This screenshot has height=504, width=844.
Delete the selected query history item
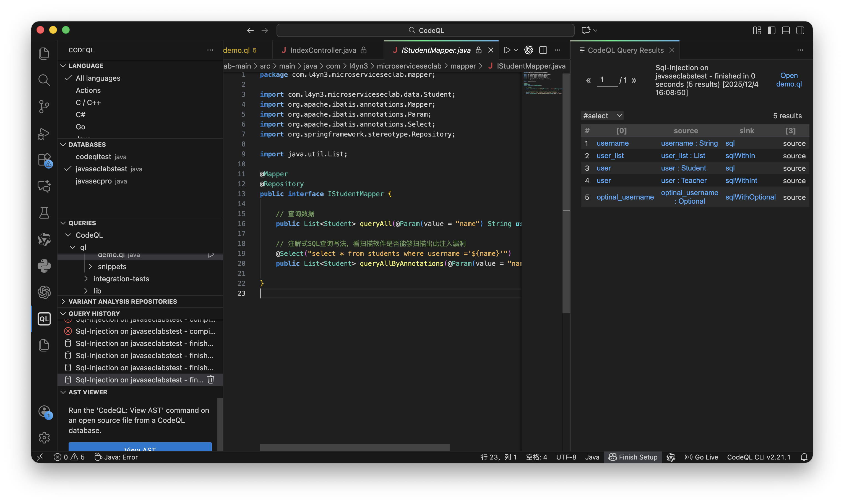tap(211, 380)
